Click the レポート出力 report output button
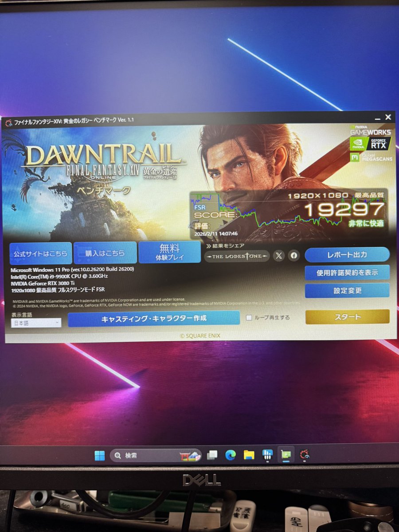 click(x=347, y=255)
